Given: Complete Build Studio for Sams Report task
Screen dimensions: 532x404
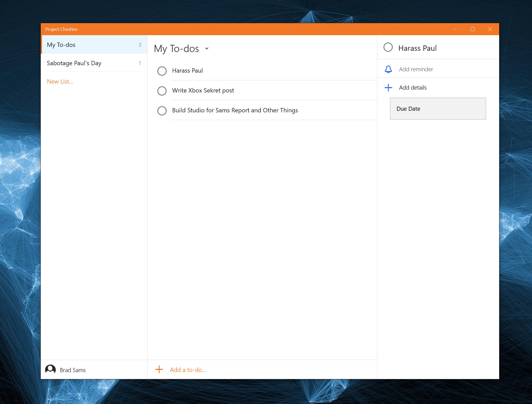Looking at the screenshot, I should point(162,111).
